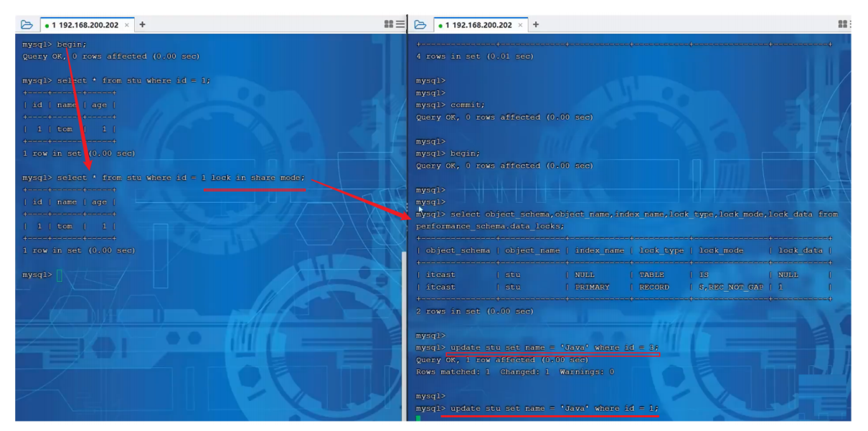The width and height of the screenshot is (868, 431).
Task: Click the "select * from stu where id = 1;" command
Action: coord(134,80)
